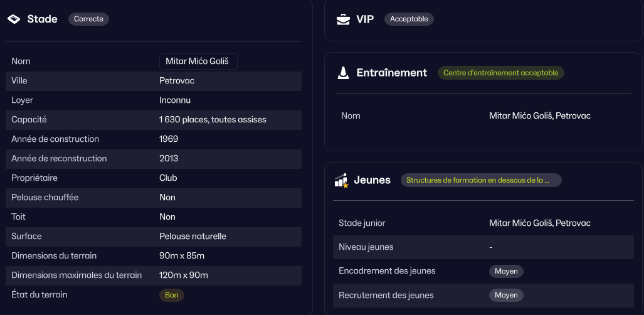Click the VIP briefcase icon
The height and width of the screenshot is (315, 644).
click(x=343, y=19)
